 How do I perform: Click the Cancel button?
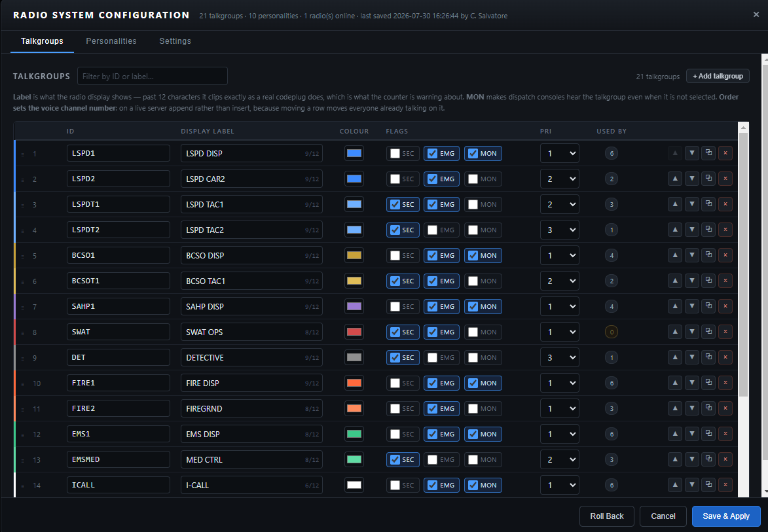tap(663, 516)
